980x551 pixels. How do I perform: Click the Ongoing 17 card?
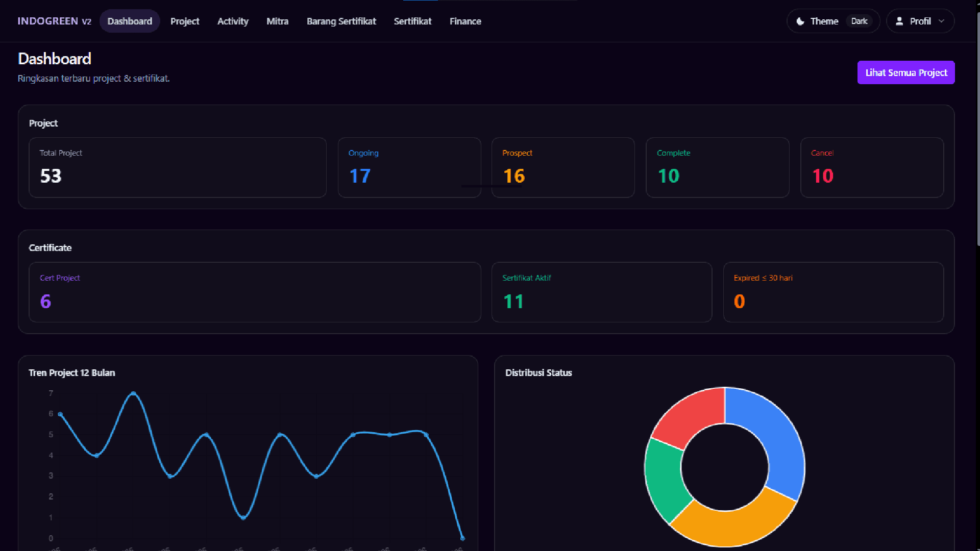point(409,167)
